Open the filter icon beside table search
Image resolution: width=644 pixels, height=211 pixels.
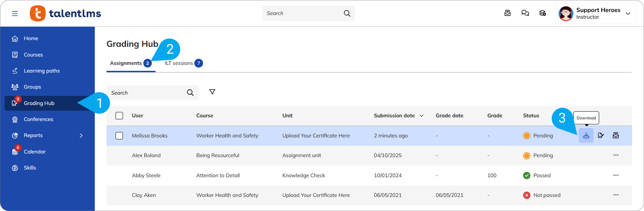coord(212,92)
